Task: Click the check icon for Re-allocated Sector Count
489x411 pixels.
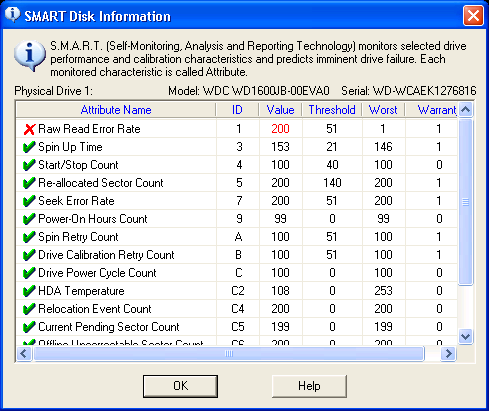Action: 29,183
